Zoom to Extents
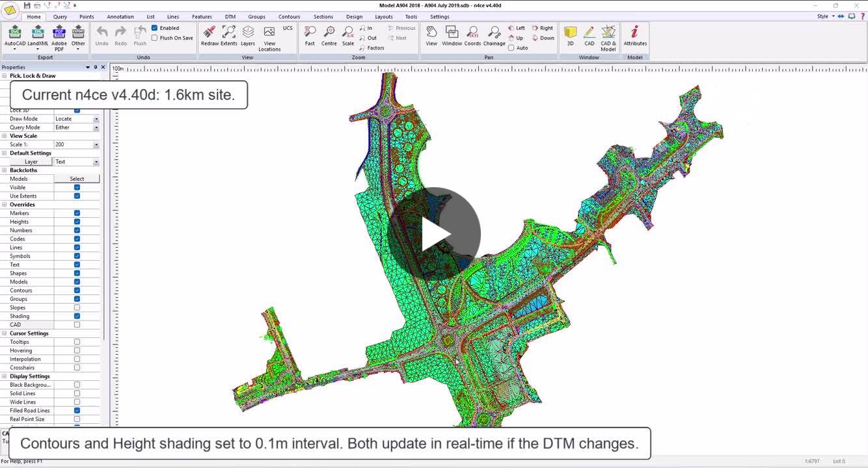868x468 pixels. tap(229, 36)
